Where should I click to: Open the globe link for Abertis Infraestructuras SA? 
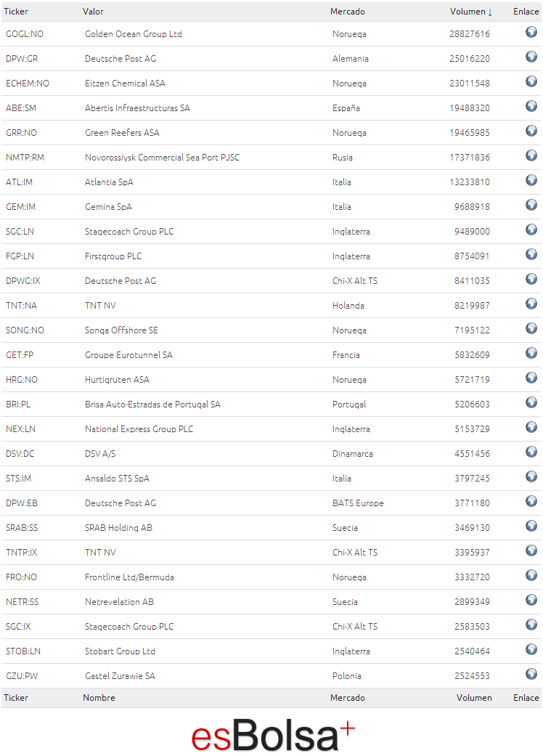pos(531,106)
